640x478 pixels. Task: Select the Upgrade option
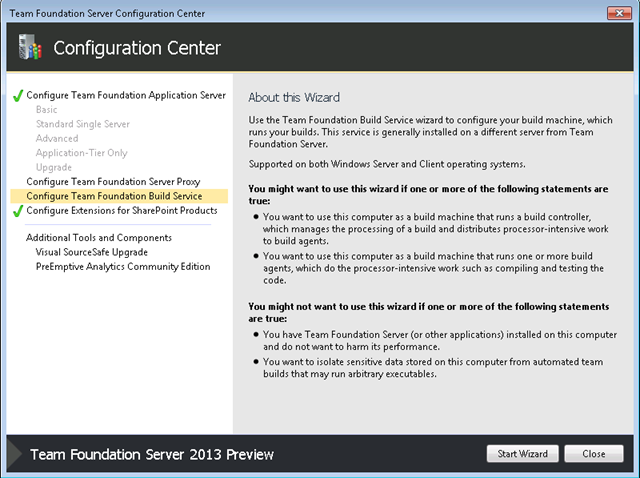point(53,167)
